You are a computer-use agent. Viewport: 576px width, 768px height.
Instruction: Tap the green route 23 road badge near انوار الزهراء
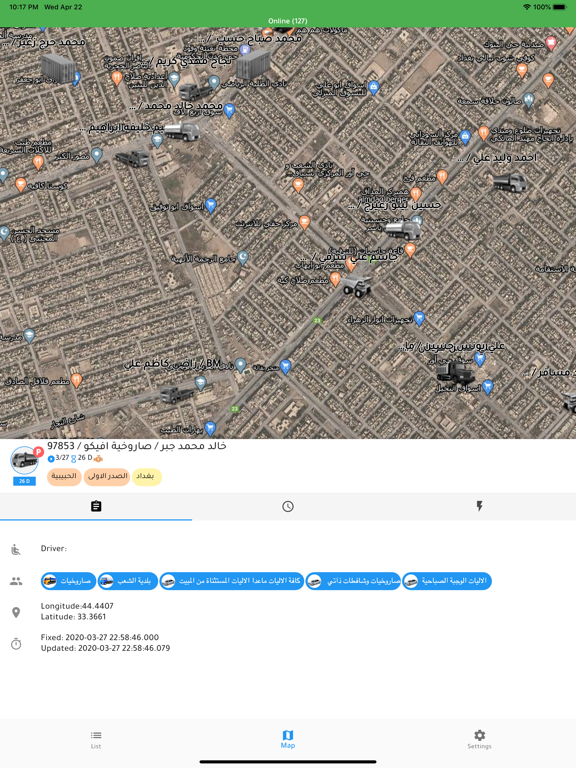point(317,320)
